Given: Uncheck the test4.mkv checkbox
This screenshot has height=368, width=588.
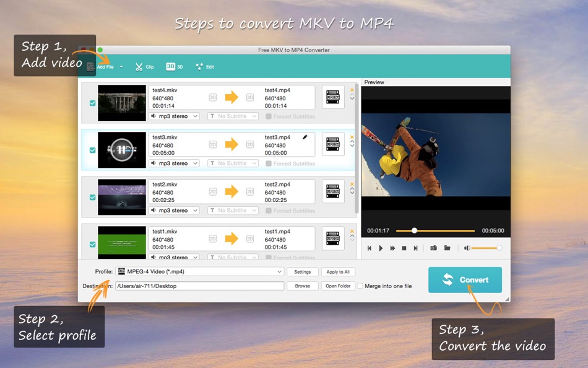Looking at the screenshot, I should coord(93,103).
